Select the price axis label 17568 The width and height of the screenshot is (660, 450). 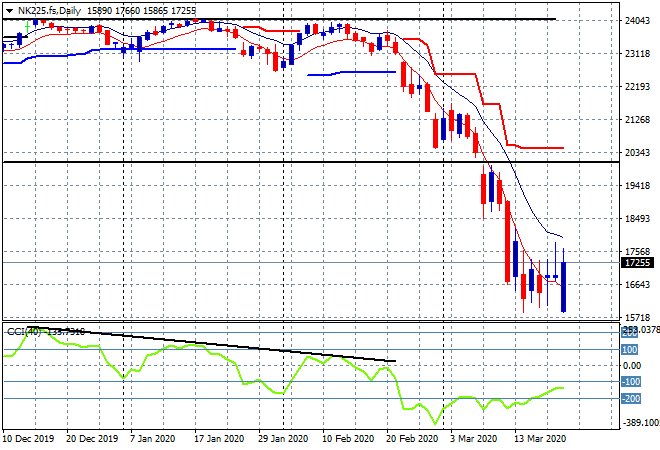(637, 252)
